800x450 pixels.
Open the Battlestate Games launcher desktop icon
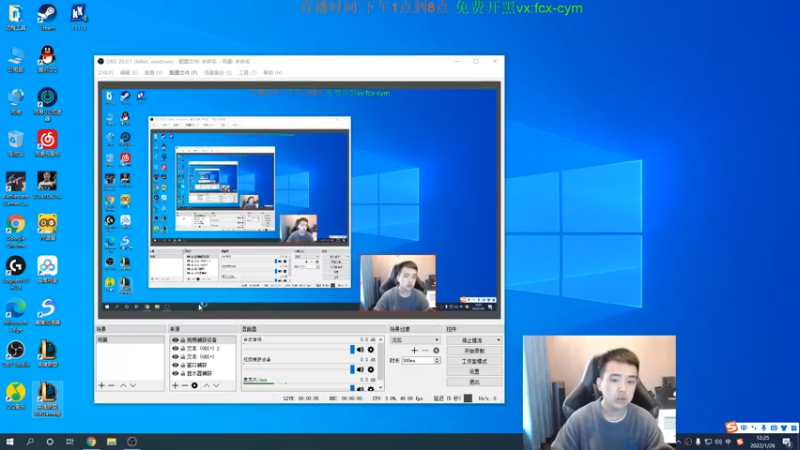(16, 189)
